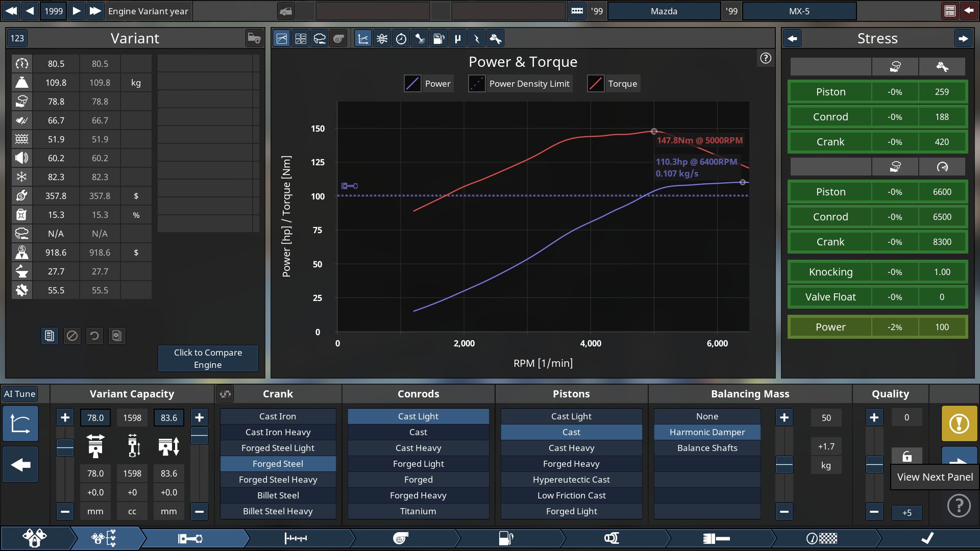Click the large left back arrow button

(20, 465)
